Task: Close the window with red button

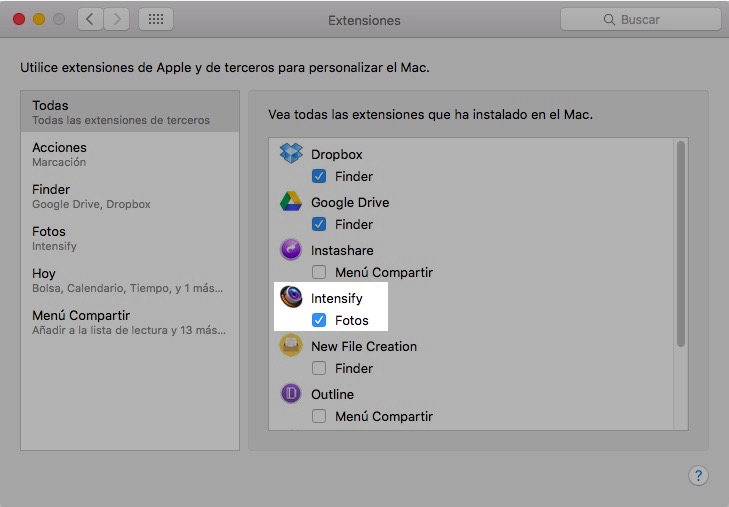Action: click(19, 20)
